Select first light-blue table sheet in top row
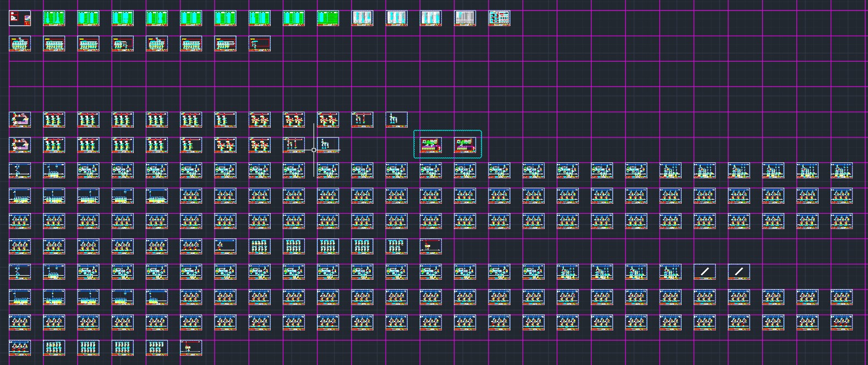The height and width of the screenshot is (365, 868). [362, 18]
